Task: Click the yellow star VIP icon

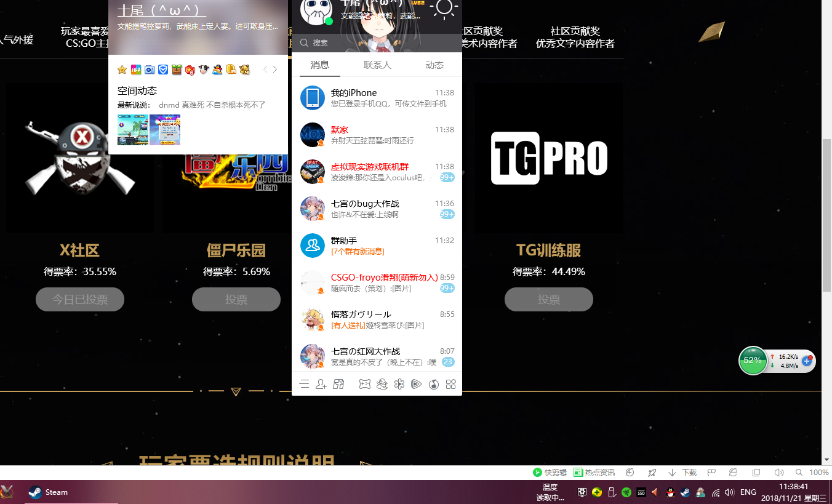Action: point(122,70)
